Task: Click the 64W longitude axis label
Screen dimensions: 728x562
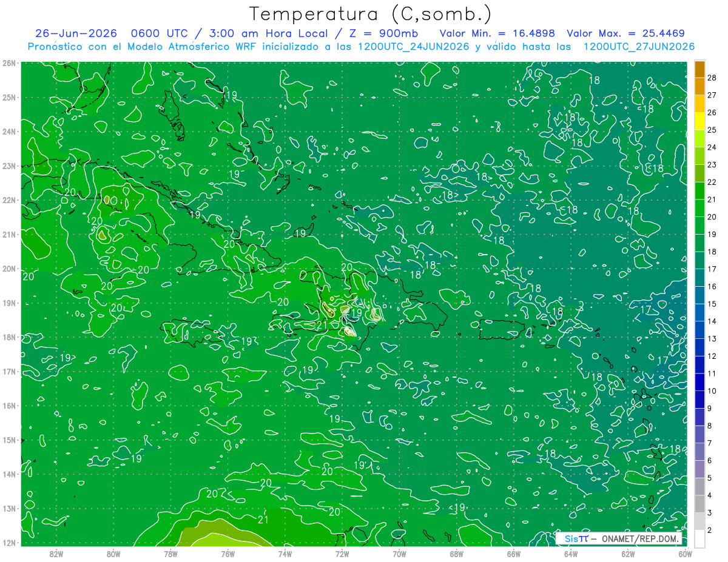Action: (571, 554)
